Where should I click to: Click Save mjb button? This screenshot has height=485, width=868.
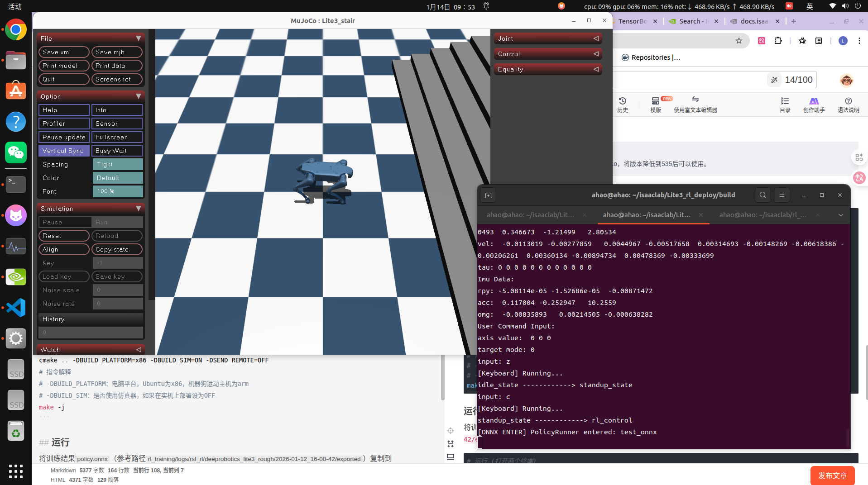(117, 52)
